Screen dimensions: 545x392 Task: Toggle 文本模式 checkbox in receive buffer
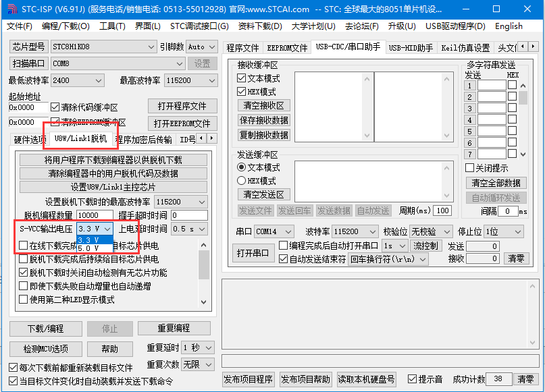tap(241, 78)
